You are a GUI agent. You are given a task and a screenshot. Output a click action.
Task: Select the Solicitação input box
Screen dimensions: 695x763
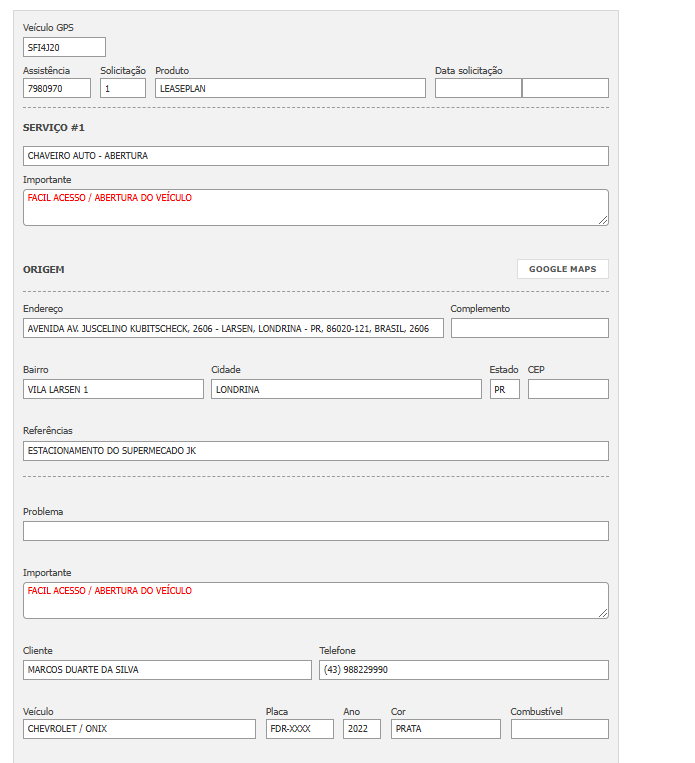click(123, 88)
